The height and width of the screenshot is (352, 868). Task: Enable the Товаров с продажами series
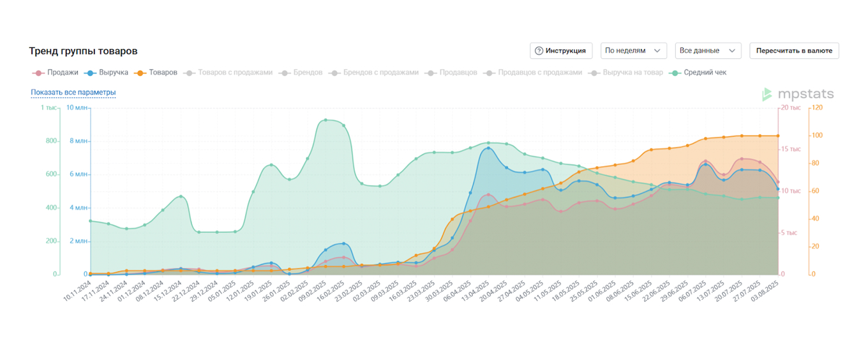pos(235,73)
